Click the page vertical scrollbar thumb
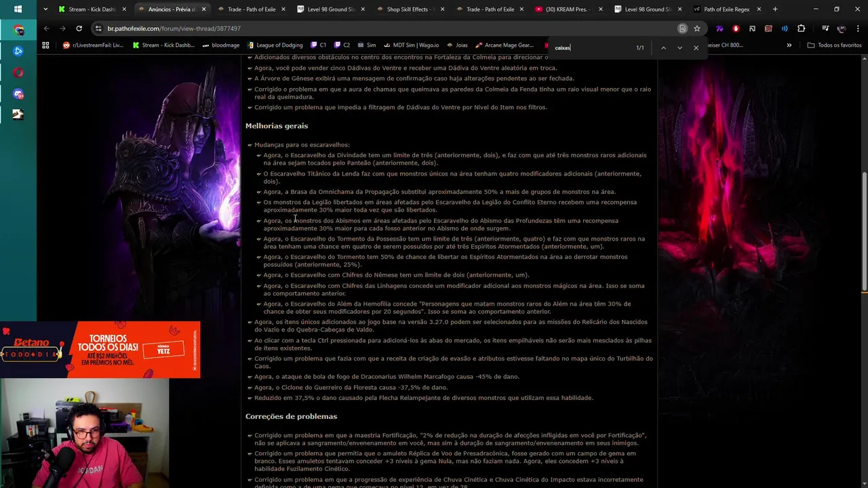This screenshot has height=488, width=868. (x=864, y=231)
